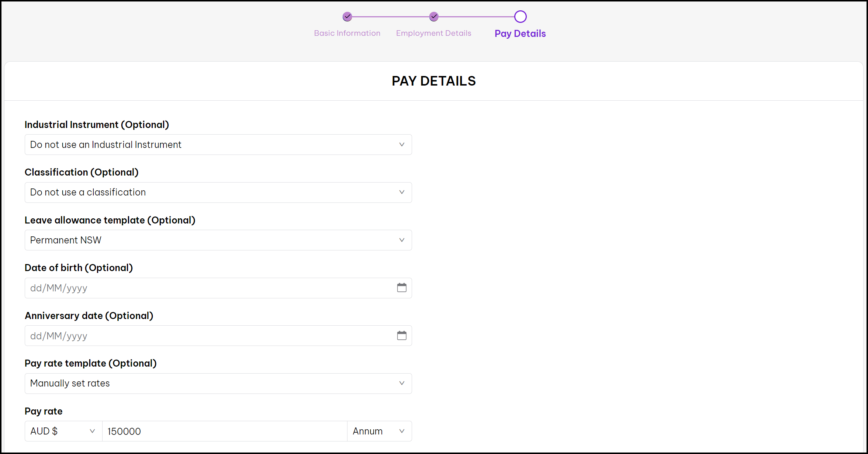
Task: Click the chevron on the Pay rate template dropdown
Action: click(x=402, y=383)
